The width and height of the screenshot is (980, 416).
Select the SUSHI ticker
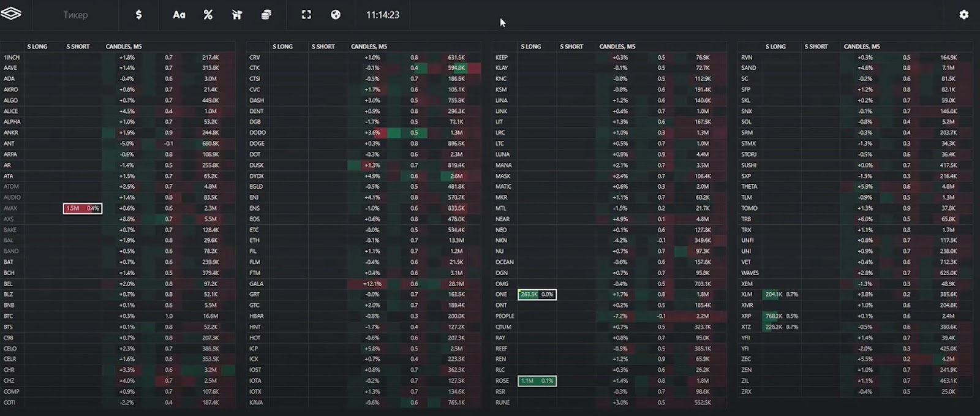pos(748,165)
